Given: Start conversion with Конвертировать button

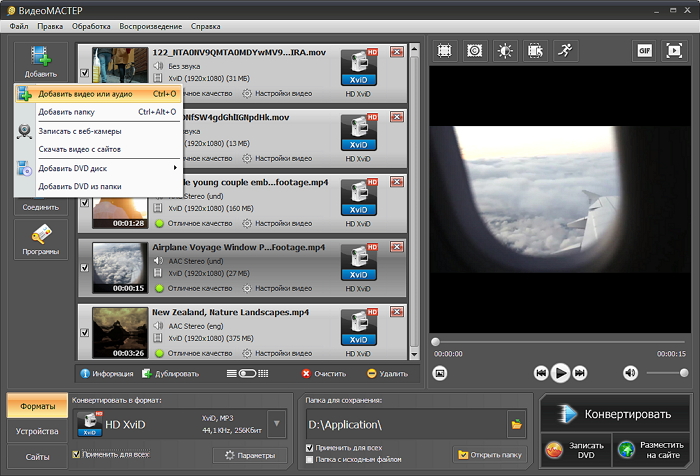Looking at the screenshot, I should (x=615, y=414).
